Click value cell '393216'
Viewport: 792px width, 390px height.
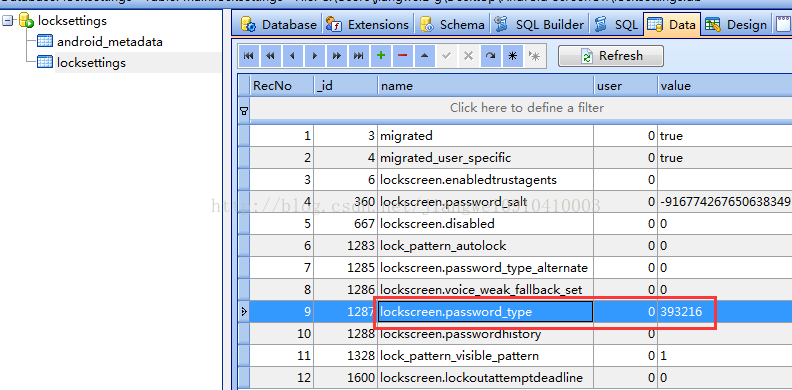724,312
